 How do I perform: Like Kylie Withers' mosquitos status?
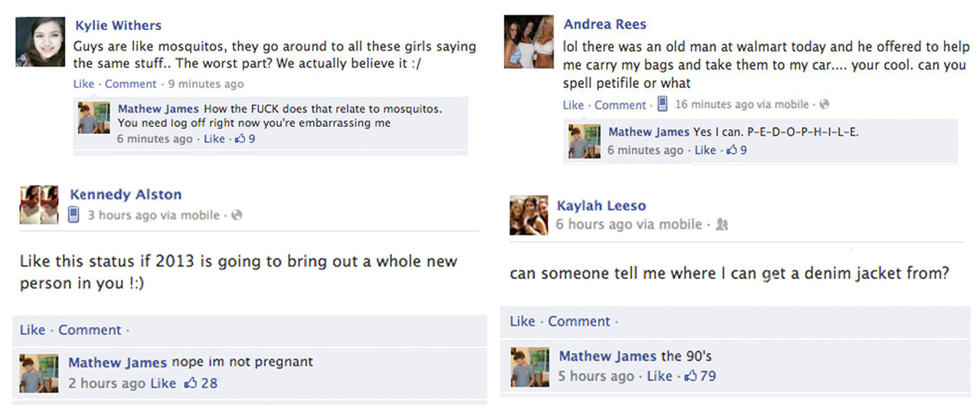[83, 84]
